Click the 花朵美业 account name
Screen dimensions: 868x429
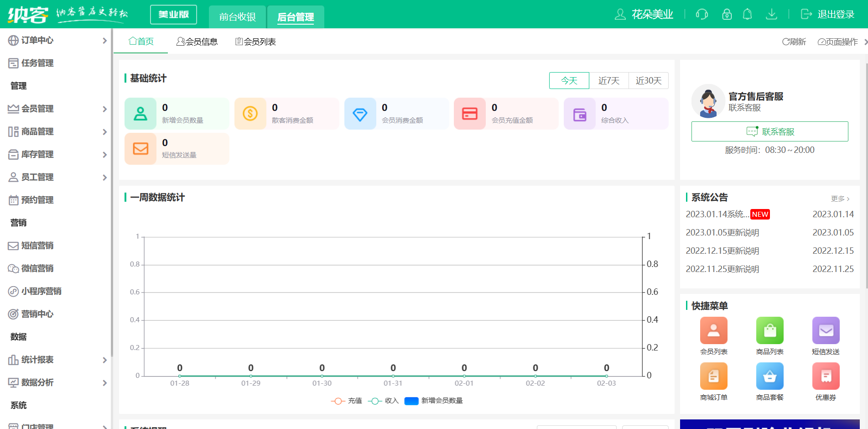(x=652, y=14)
